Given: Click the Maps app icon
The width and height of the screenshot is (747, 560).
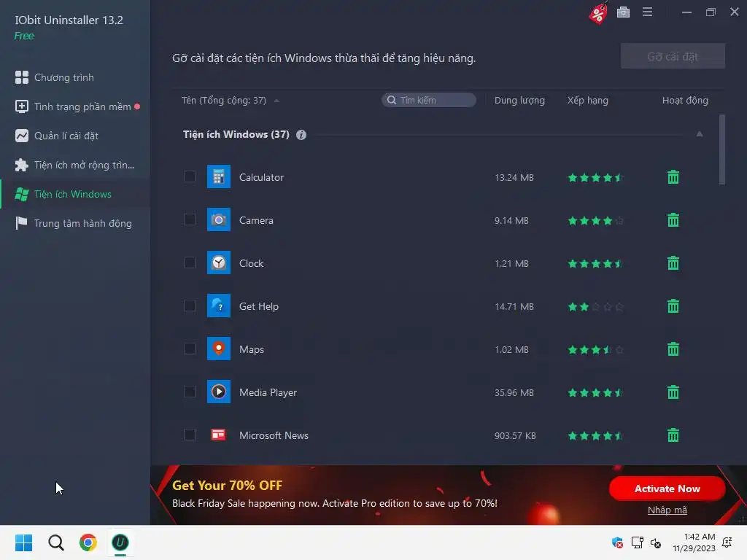Looking at the screenshot, I should 219,349.
